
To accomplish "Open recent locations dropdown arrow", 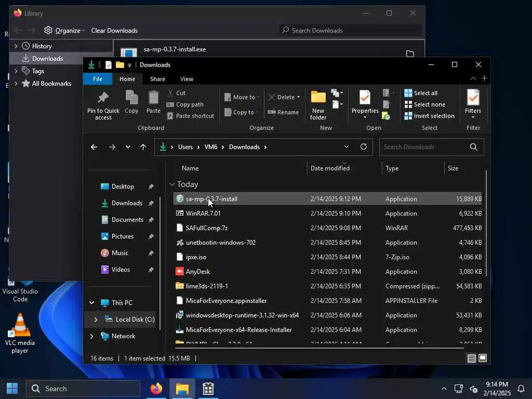I will (x=128, y=147).
